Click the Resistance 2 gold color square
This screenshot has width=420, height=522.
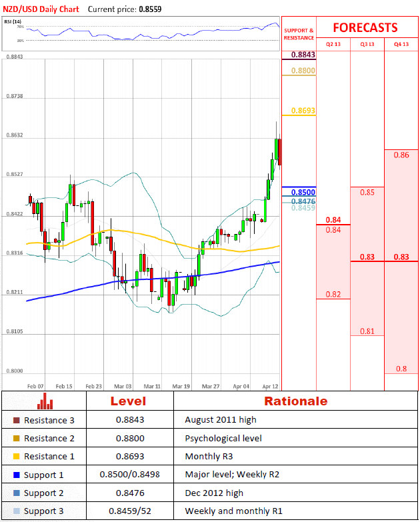coord(16,438)
